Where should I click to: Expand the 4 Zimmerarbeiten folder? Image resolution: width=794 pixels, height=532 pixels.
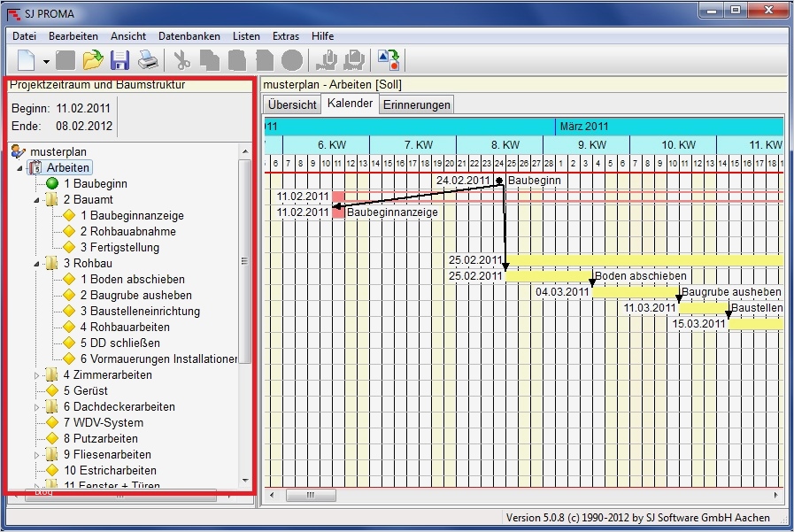tap(36, 375)
